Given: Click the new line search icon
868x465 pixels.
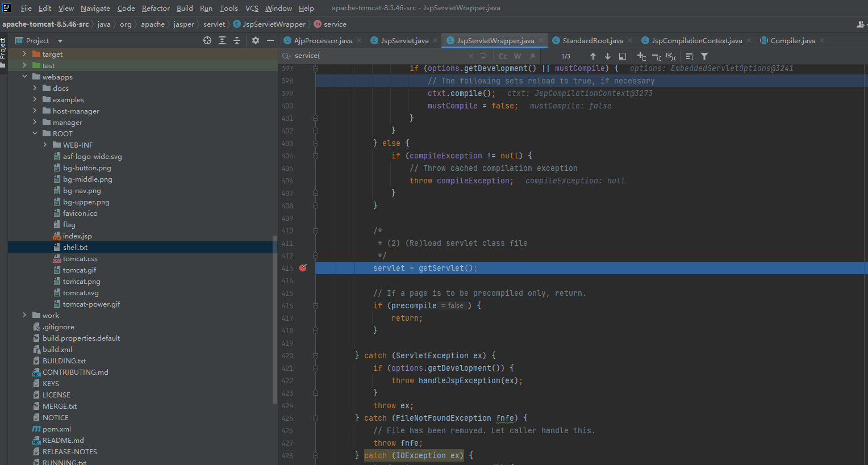Looking at the screenshot, I should [x=484, y=56].
